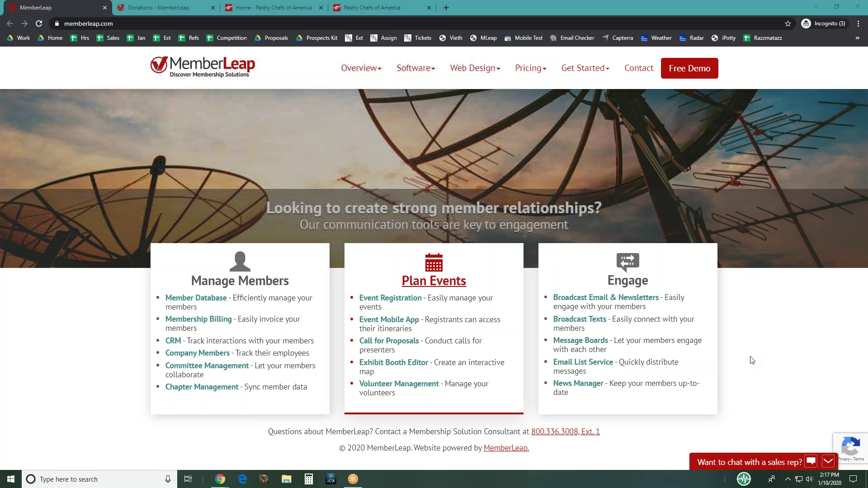Close the Donations - MemberLeap tab

(x=213, y=8)
